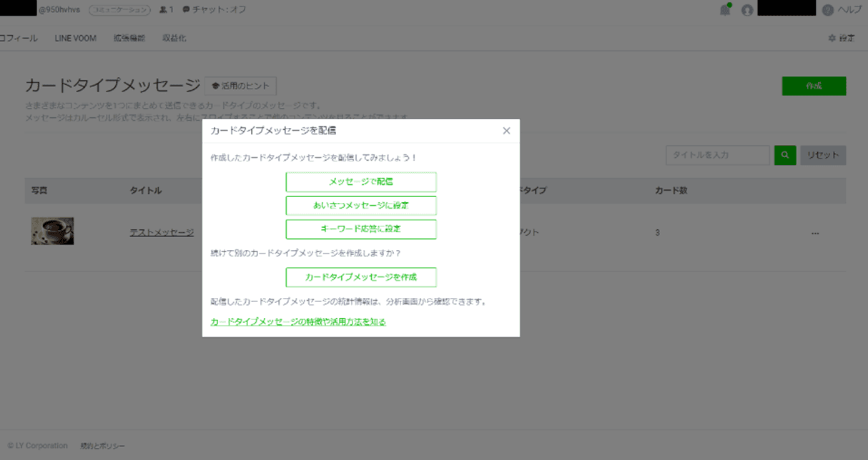Click the account profile avatar icon
Viewport: 868px width, 460px height.
[747, 9]
